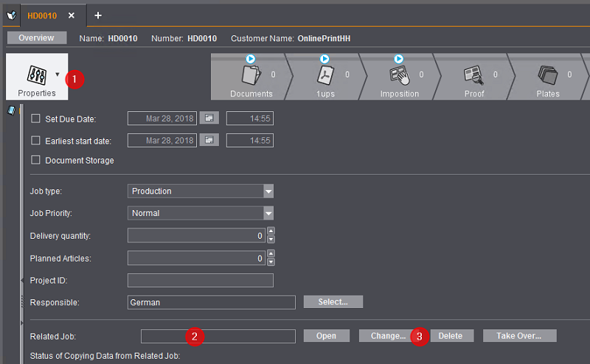Switch to the HD0010 job tab
Viewport: 590px width, 364px height.
pyautogui.click(x=43, y=15)
